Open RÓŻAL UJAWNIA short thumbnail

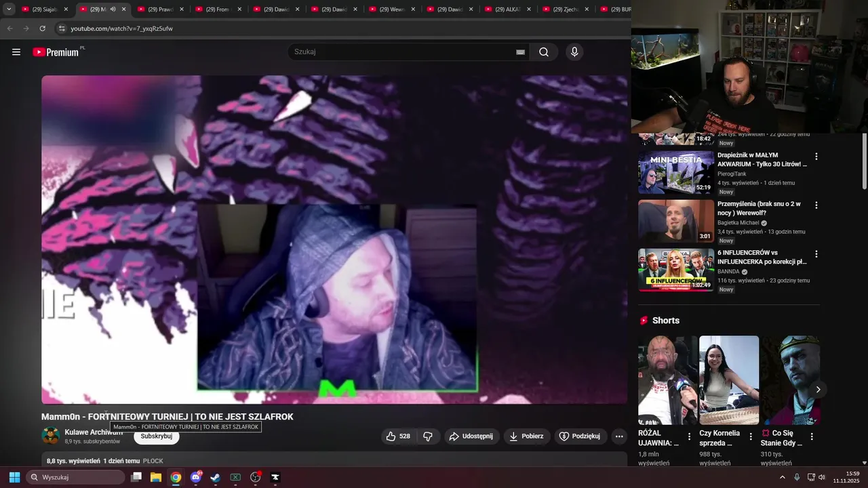point(668,380)
